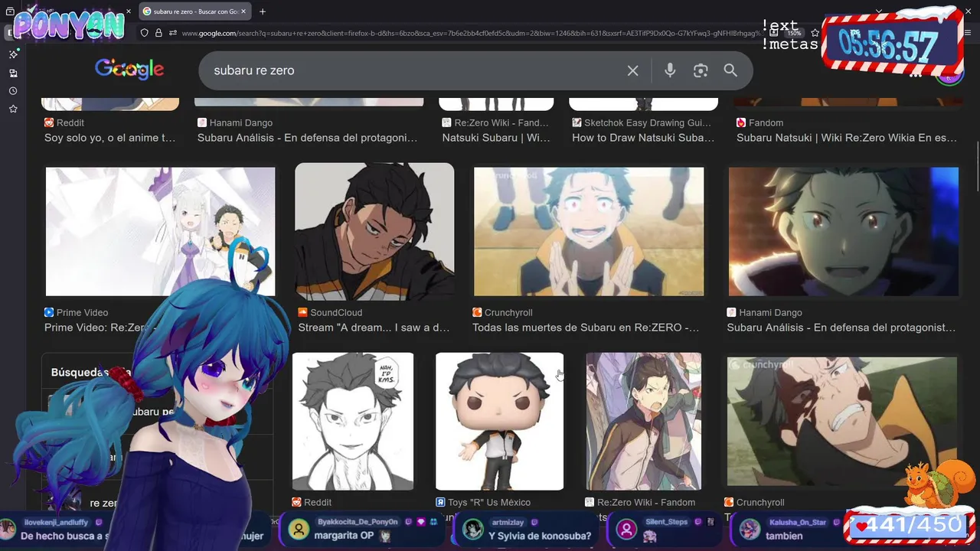Show site security padlock info
980x551 pixels.
pos(158,33)
